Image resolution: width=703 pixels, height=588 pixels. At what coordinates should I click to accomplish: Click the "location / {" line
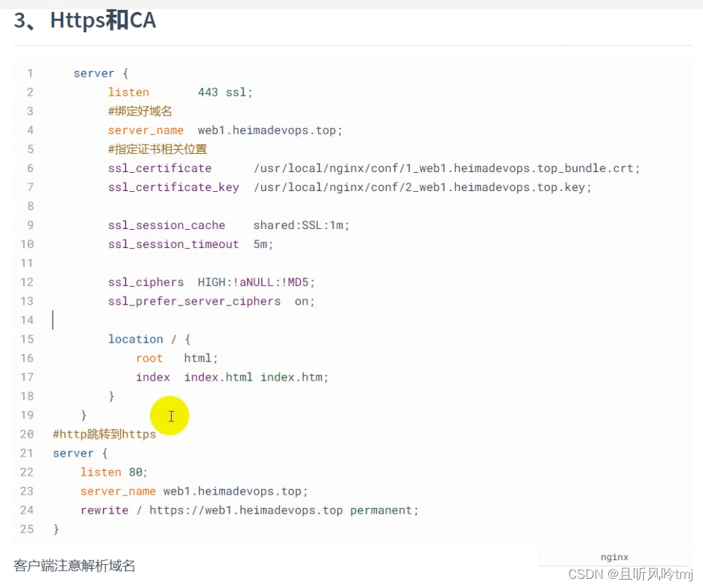click(149, 339)
